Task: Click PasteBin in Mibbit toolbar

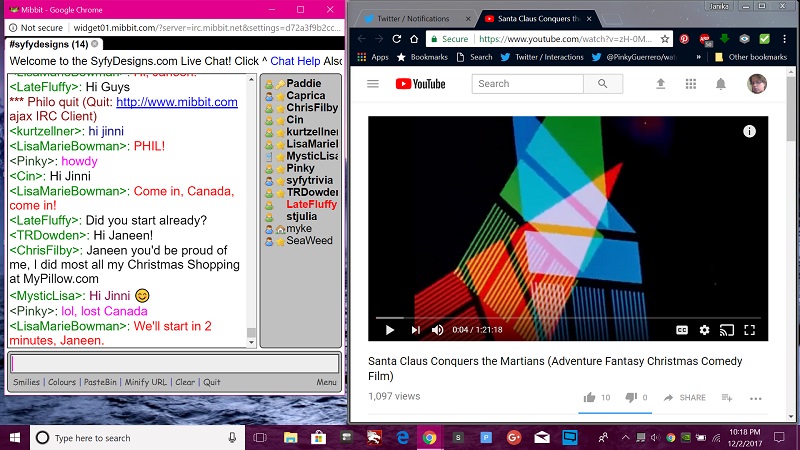Action: (x=100, y=382)
